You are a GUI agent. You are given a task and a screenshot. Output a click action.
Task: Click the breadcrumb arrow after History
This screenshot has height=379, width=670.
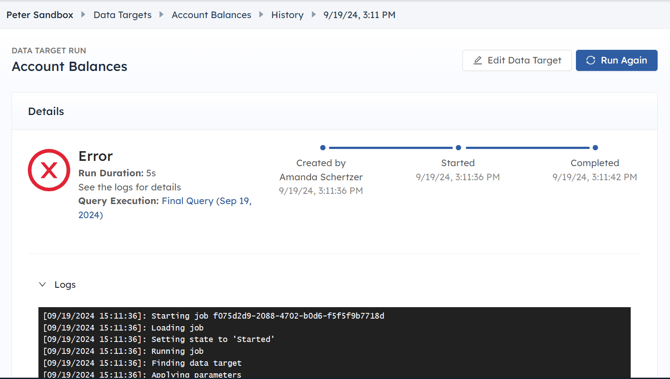coord(314,15)
